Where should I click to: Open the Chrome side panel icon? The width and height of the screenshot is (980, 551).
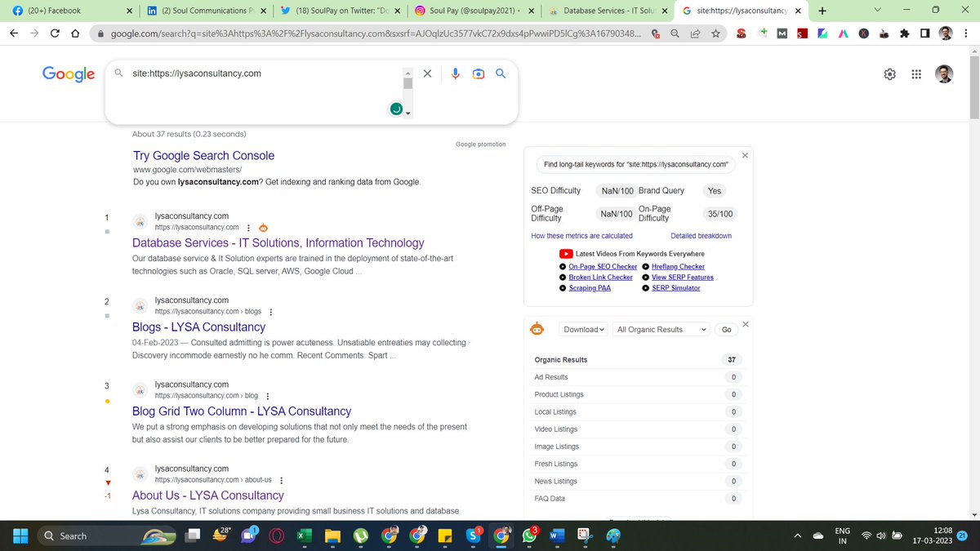(924, 33)
